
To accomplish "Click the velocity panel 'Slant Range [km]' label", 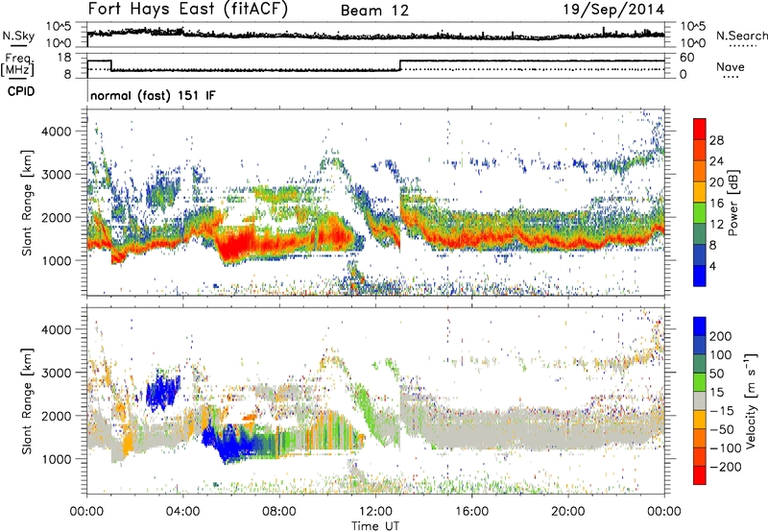I will click(x=27, y=401).
